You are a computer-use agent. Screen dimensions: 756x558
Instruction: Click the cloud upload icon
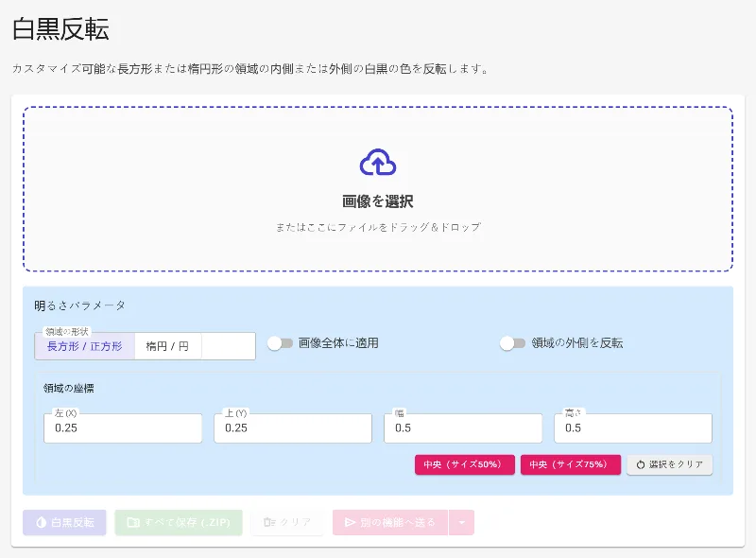coord(378,162)
